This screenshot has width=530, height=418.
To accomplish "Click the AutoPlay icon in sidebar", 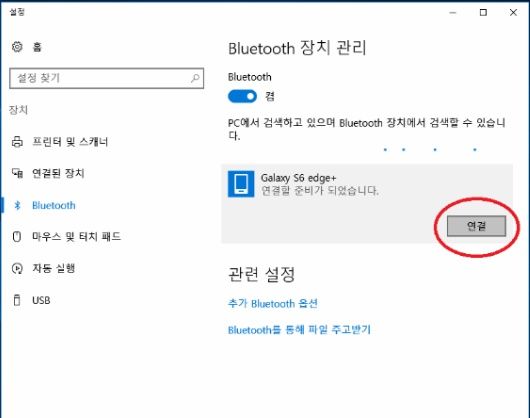I will pos(17,268).
